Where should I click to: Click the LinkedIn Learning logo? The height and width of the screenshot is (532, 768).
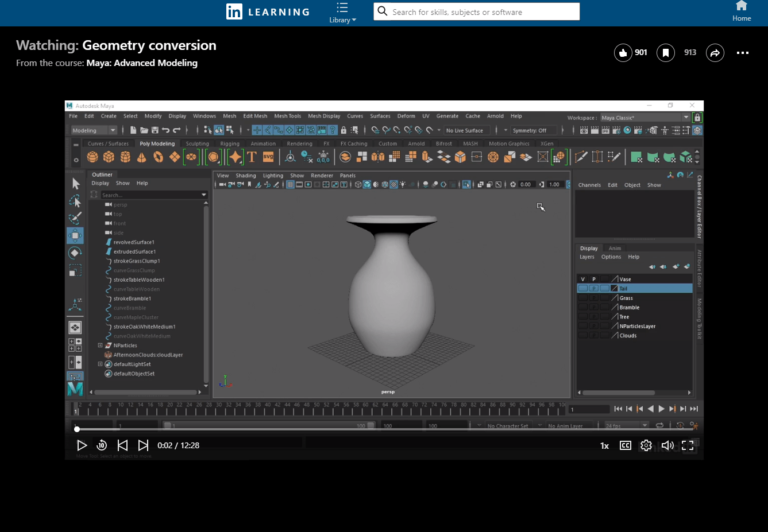(x=268, y=12)
